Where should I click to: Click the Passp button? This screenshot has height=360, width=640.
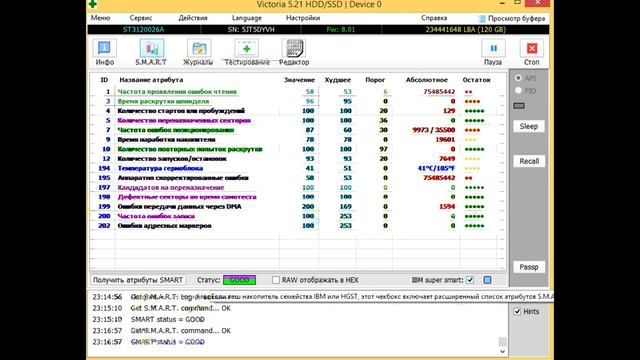529,267
